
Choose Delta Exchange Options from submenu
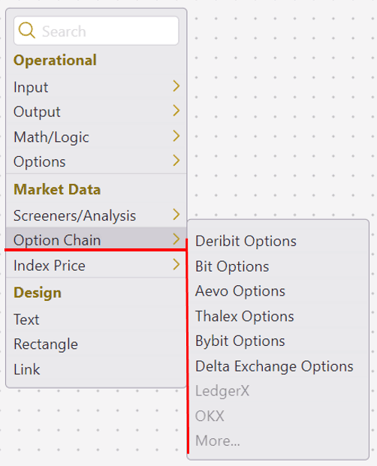[278, 366]
